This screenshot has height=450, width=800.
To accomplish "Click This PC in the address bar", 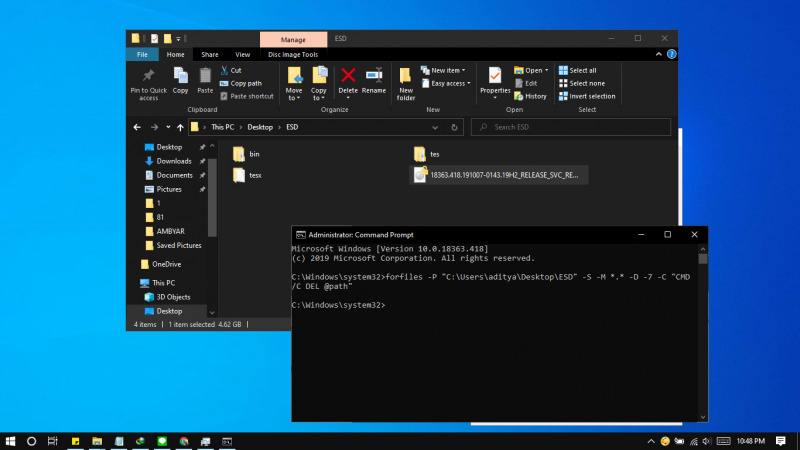I will [x=222, y=127].
